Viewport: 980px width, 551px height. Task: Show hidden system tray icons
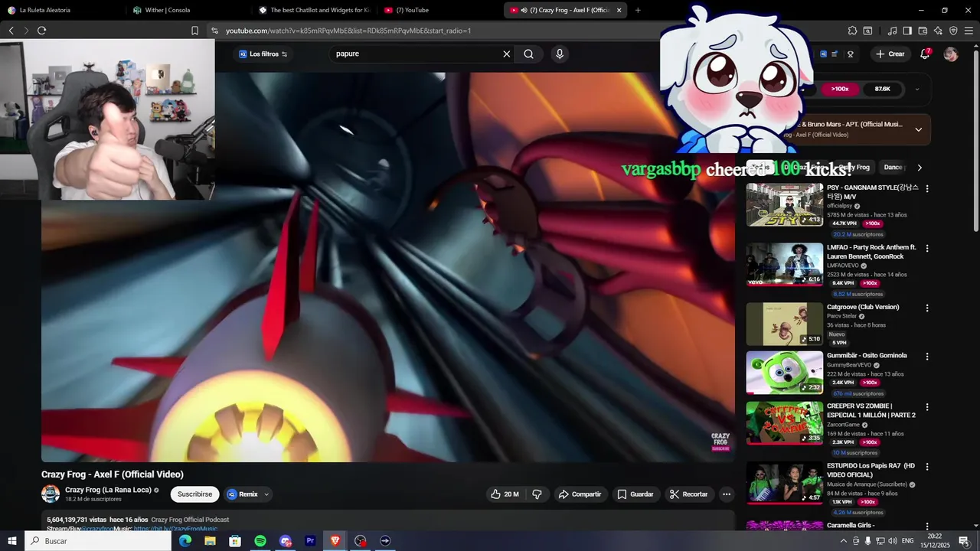tap(844, 541)
